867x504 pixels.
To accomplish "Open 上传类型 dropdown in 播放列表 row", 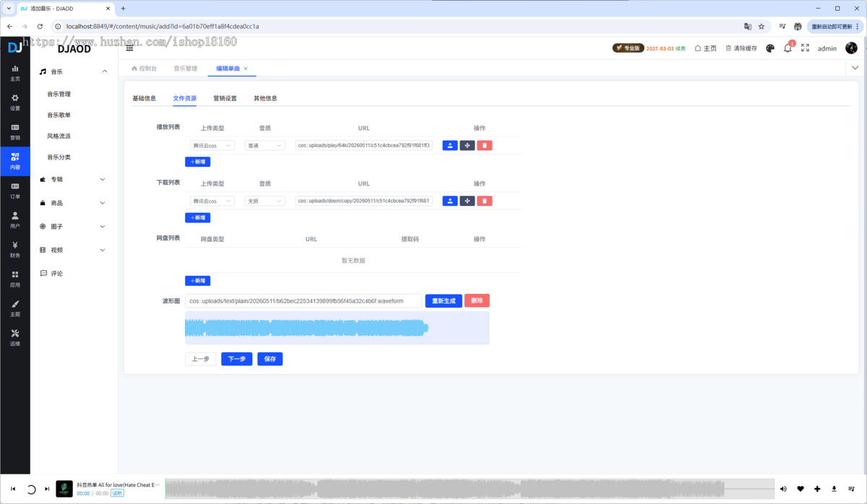I will point(212,145).
